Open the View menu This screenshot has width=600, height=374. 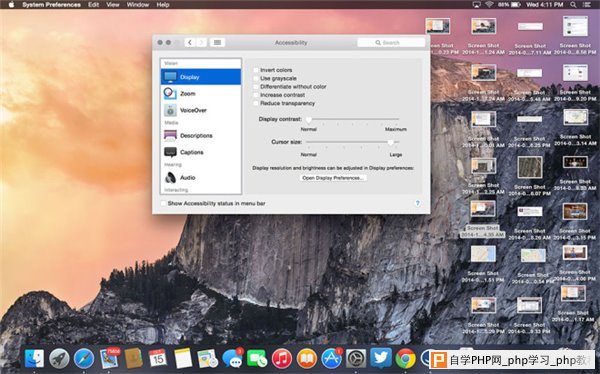pos(112,5)
